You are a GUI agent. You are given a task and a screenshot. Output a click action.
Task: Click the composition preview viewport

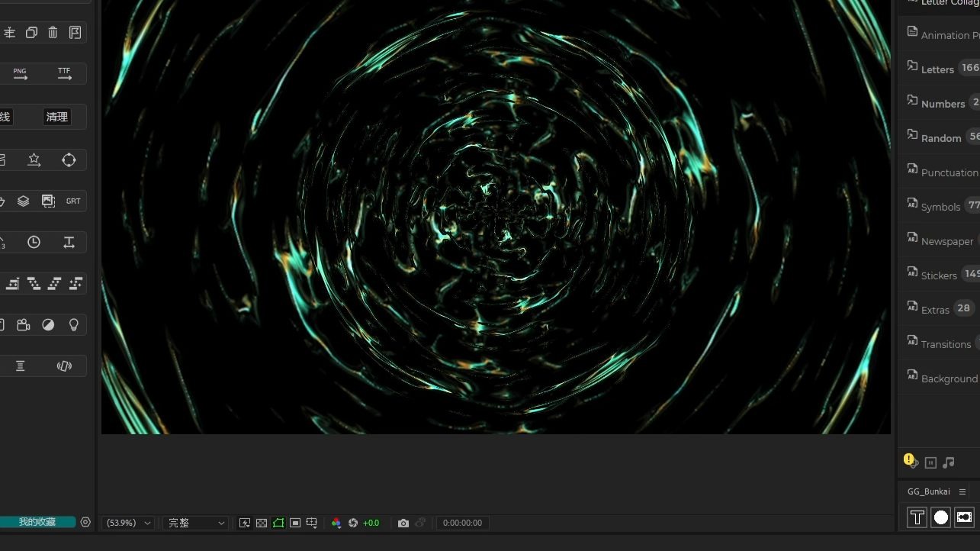coord(496,217)
